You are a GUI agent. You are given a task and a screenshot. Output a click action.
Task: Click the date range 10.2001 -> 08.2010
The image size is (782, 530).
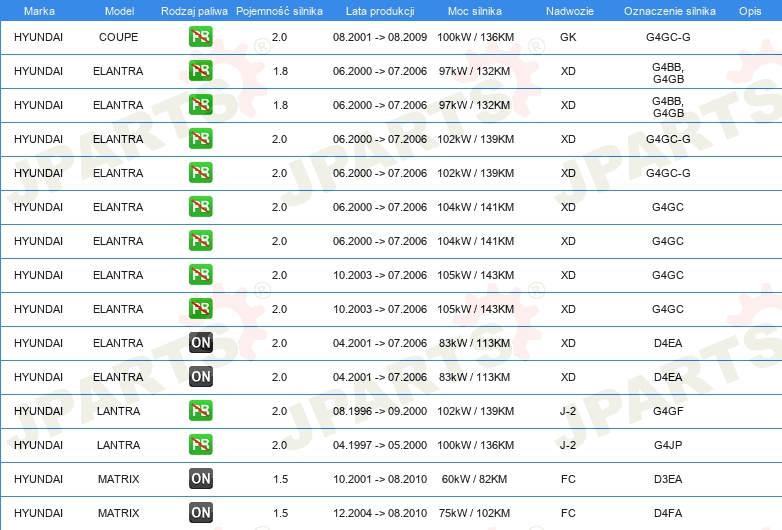pyautogui.click(x=380, y=479)
